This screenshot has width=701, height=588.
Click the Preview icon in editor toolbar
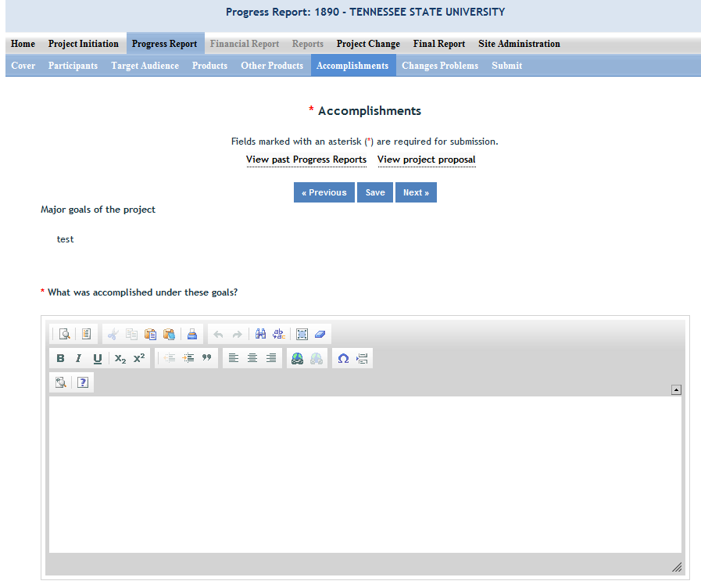[64, 334]
